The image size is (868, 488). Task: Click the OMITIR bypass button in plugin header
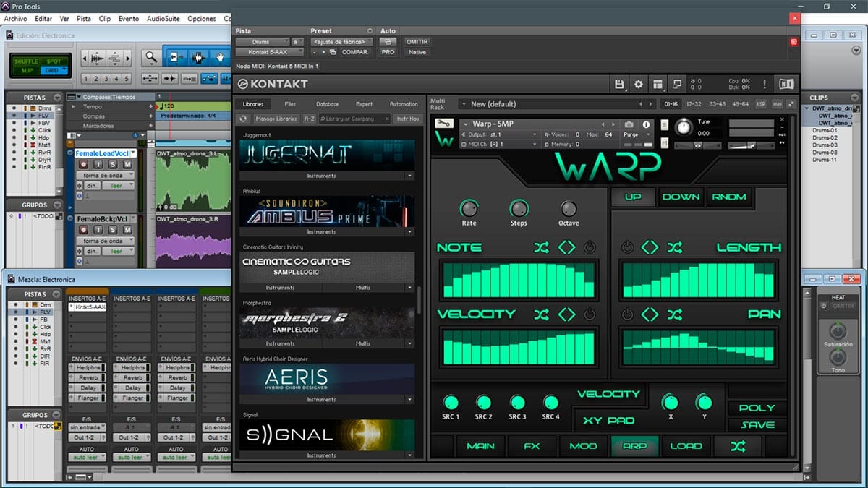(x=417, y=42)
